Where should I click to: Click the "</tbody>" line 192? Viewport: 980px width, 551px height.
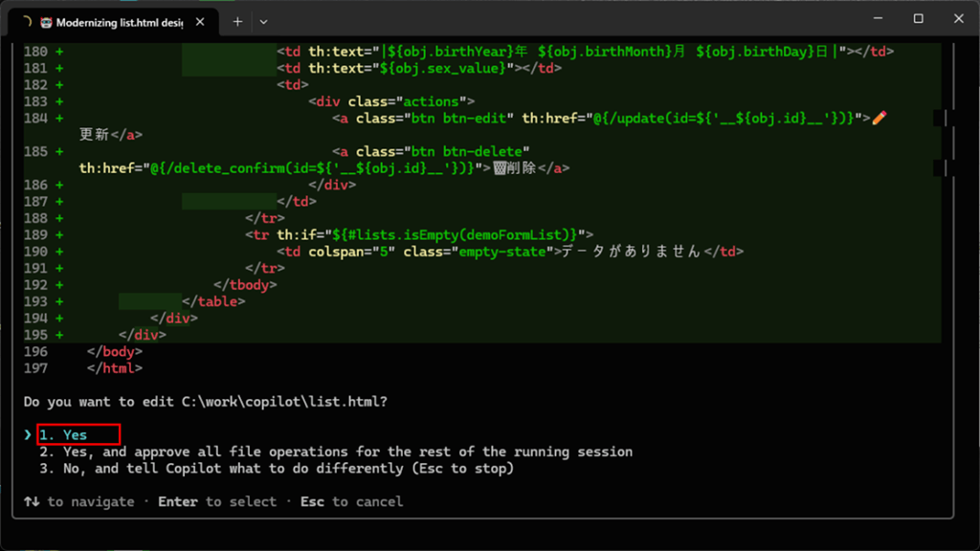click(x=245, y=285)
